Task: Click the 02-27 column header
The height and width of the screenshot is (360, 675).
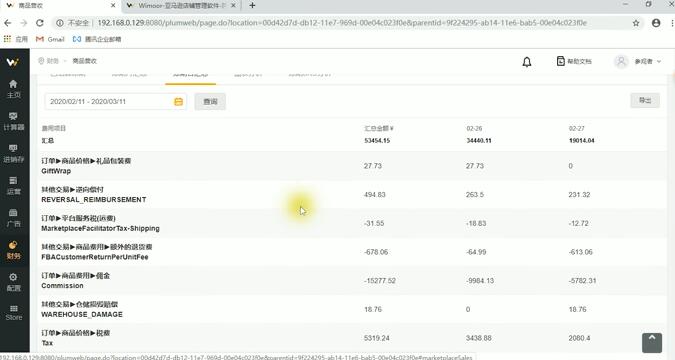Action: point(576,128)
